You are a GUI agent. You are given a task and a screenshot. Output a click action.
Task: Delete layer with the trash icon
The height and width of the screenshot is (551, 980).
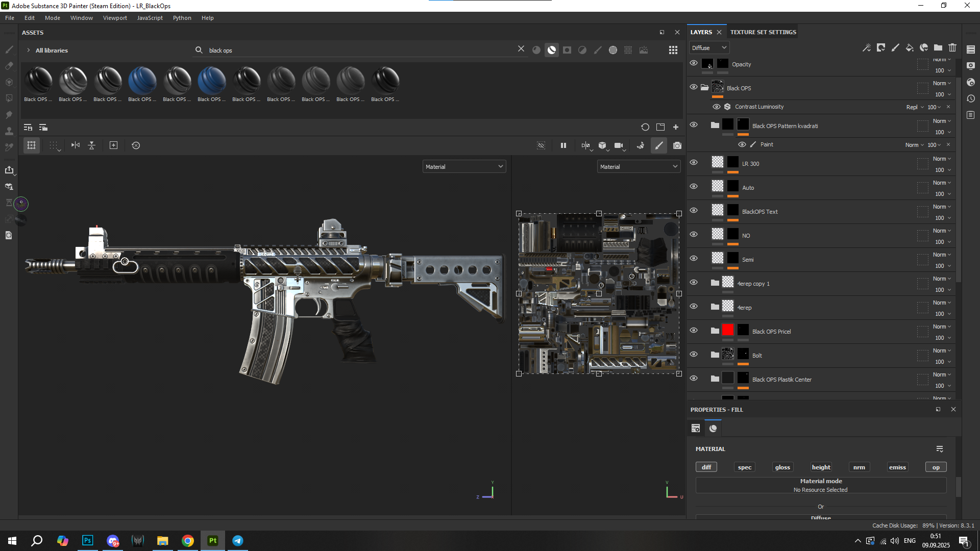(x=952, y=47)
